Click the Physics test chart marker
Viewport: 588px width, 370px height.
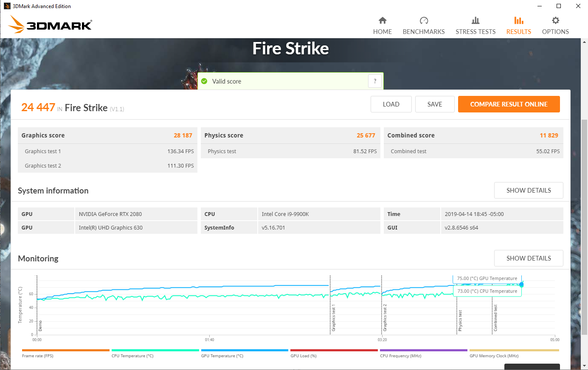pyautogui.click(x=460, y=321)
